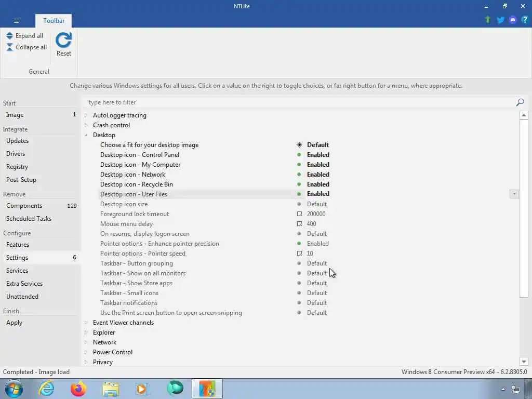
Task: Open the Twitter icon link
Action: [500, 20]
